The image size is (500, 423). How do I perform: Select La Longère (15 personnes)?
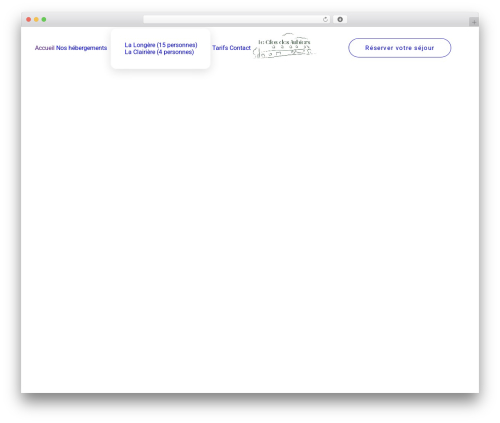point(161,45)
